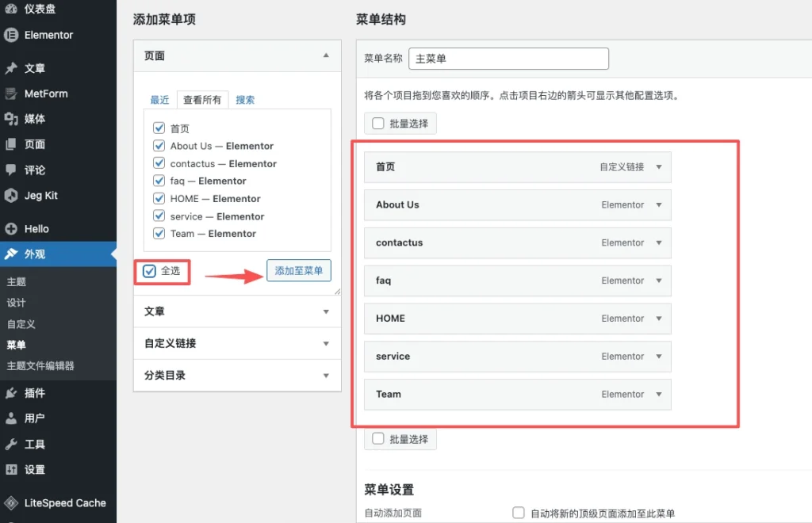Open the Elementor sidebar menu label
Viewport: 812px width, 523px height.
click(x=48, y=35)
